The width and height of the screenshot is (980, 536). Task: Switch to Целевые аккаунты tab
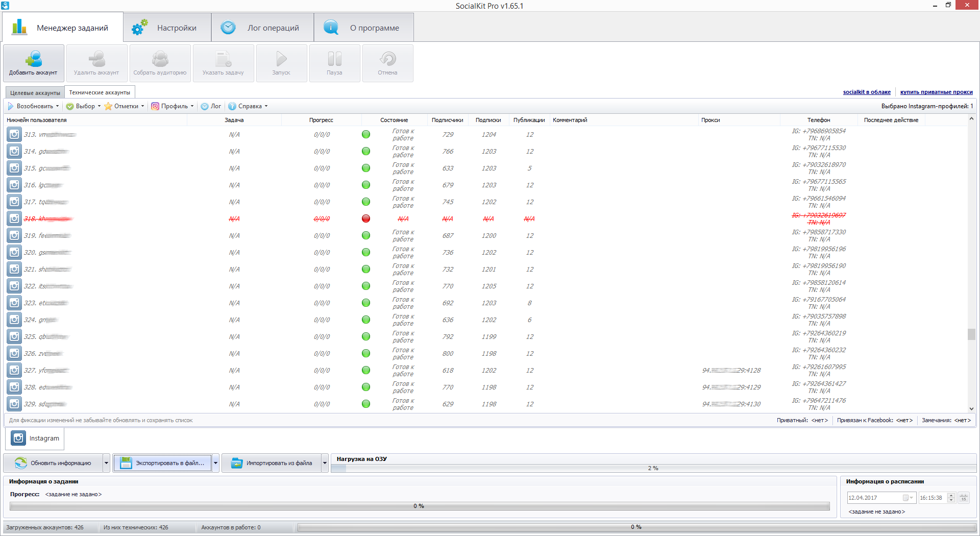click(35, 93)
